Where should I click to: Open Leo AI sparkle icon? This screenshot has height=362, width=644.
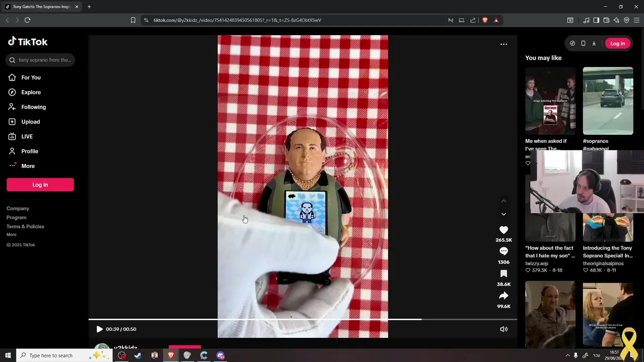pos(616,20)
